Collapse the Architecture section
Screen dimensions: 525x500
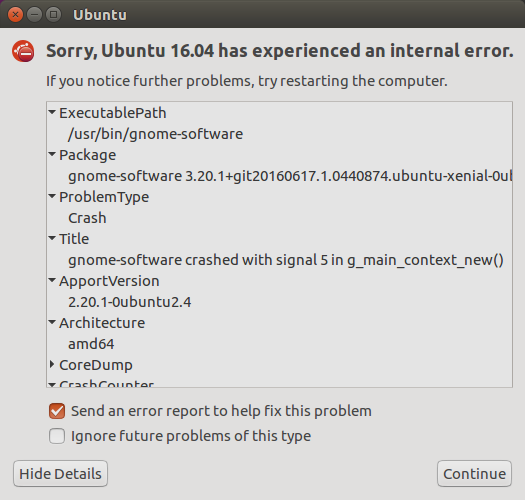tap(52, 322)
